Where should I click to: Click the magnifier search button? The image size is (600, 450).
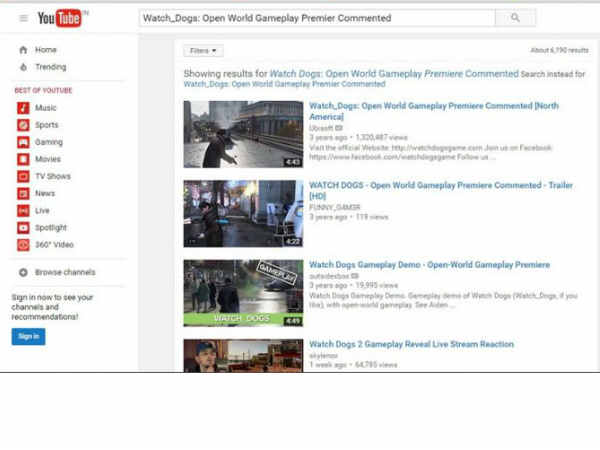(x=515, y=18)
